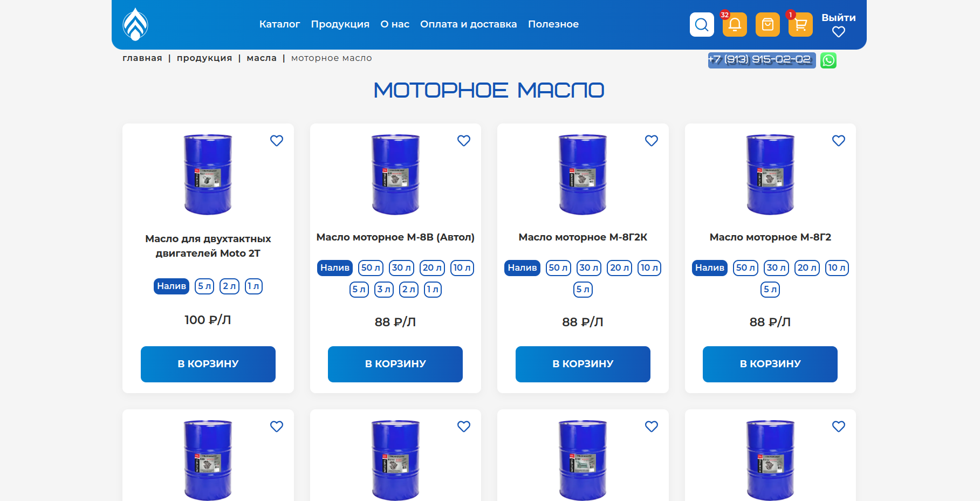Select 5 л volume for М-8Г2

[x=770, y=290]
